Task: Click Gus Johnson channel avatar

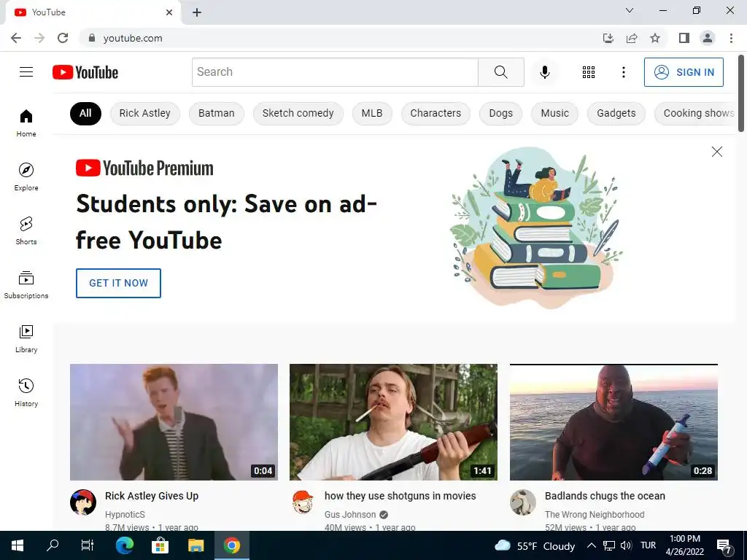Action: (x=303, y=502)
